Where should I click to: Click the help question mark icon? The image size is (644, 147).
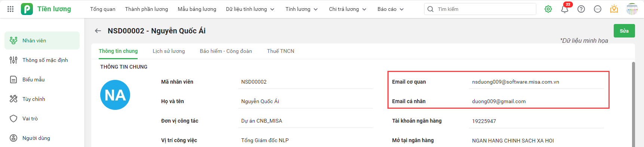tap(581, 9)
